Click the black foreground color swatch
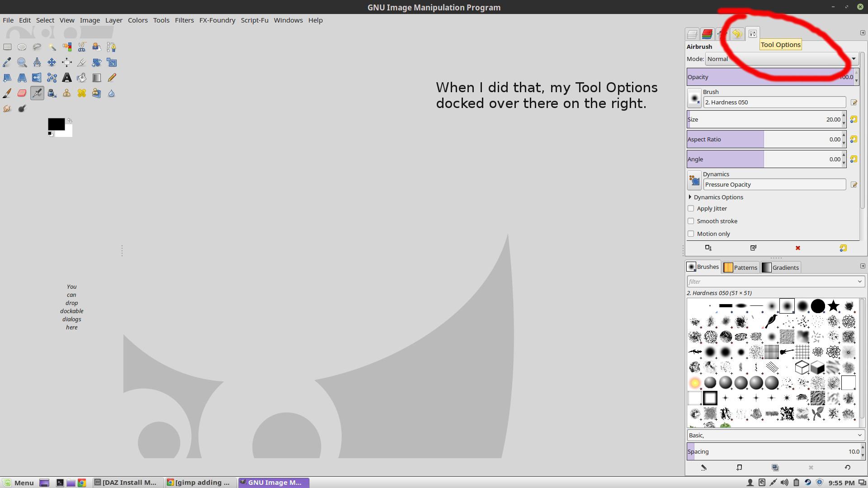 click(56, 124)
